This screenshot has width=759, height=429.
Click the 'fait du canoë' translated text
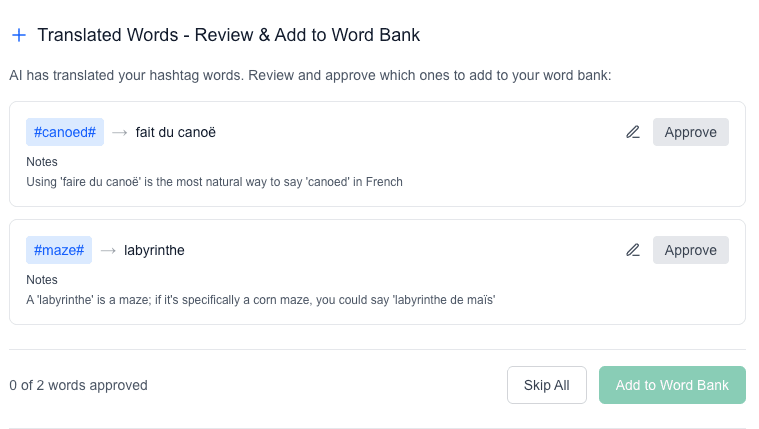(x=175, y=132)
